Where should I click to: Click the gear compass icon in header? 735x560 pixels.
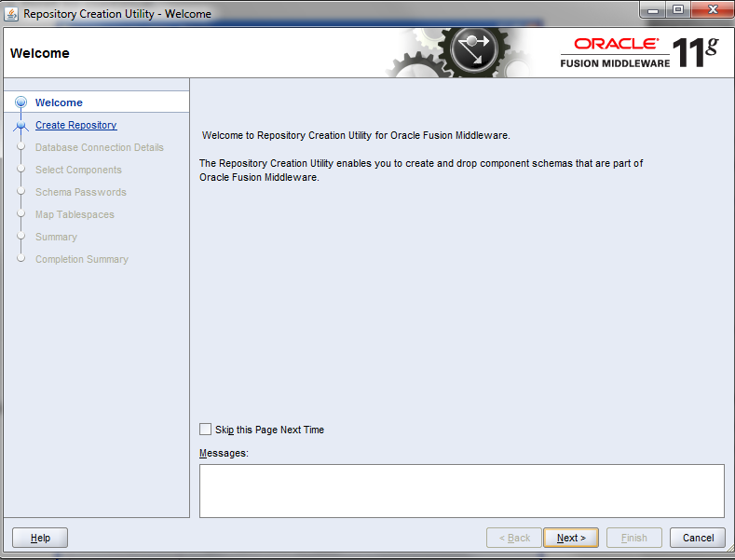[x=473, y=49]
